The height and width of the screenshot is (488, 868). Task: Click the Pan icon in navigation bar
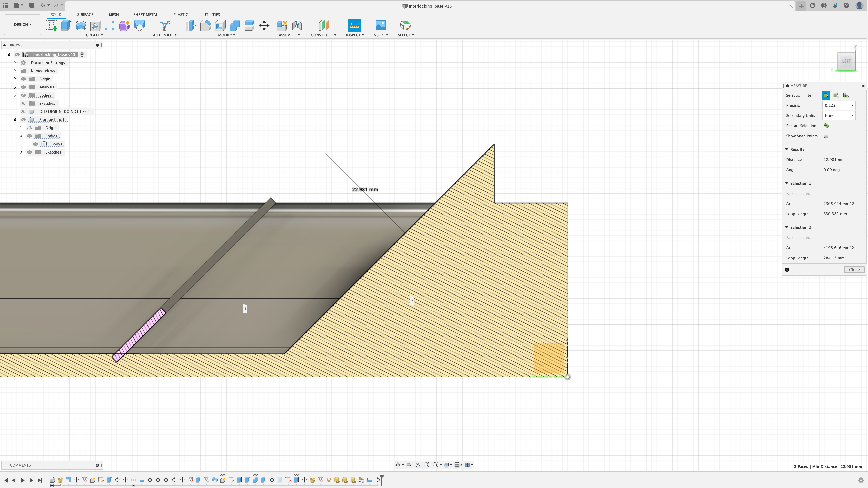tap(418, 465)
